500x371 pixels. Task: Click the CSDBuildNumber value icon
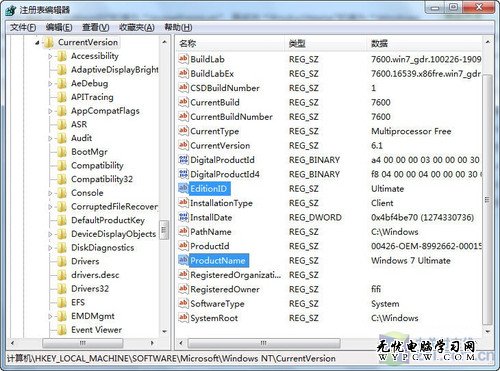[183, 88]
